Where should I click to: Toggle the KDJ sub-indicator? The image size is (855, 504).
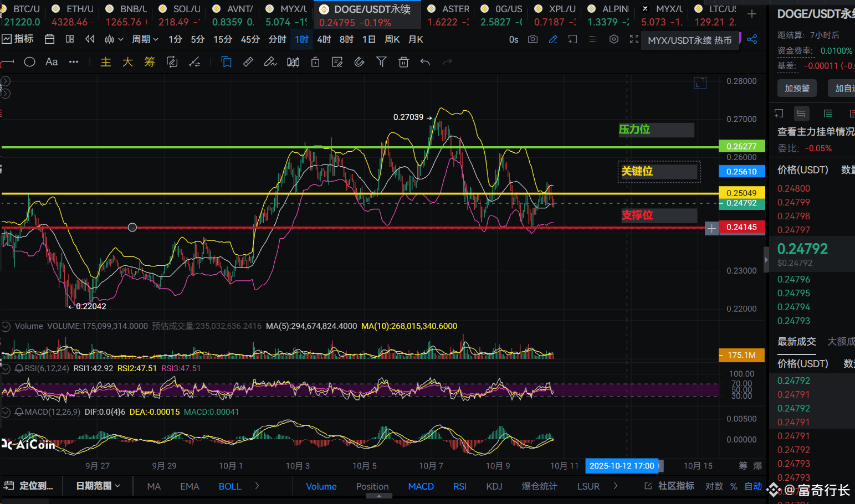494,486
